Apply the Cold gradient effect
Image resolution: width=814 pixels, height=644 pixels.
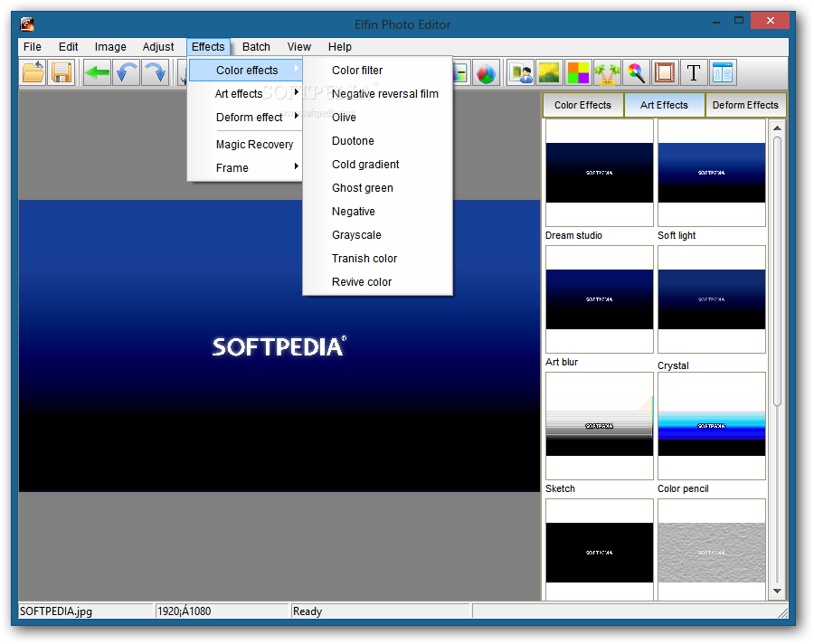tap(377, 164)
